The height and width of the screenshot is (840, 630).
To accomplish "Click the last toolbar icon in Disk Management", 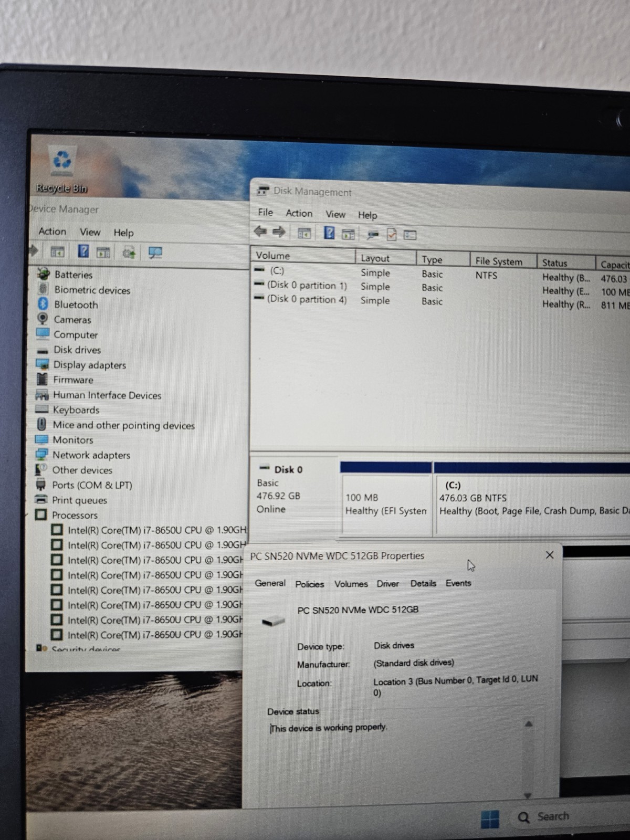I will 410,235.
